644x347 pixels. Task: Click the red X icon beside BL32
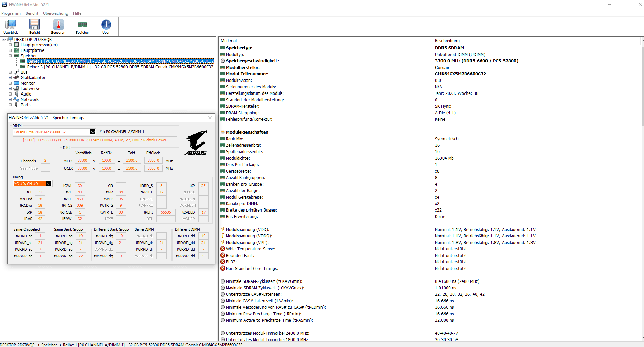[x=223, y=262]
